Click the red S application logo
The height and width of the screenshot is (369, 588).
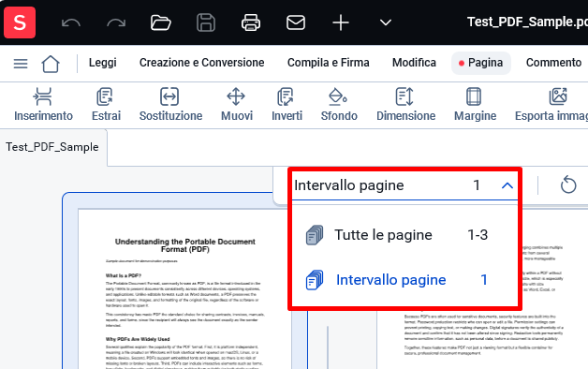tap(20, 22)
